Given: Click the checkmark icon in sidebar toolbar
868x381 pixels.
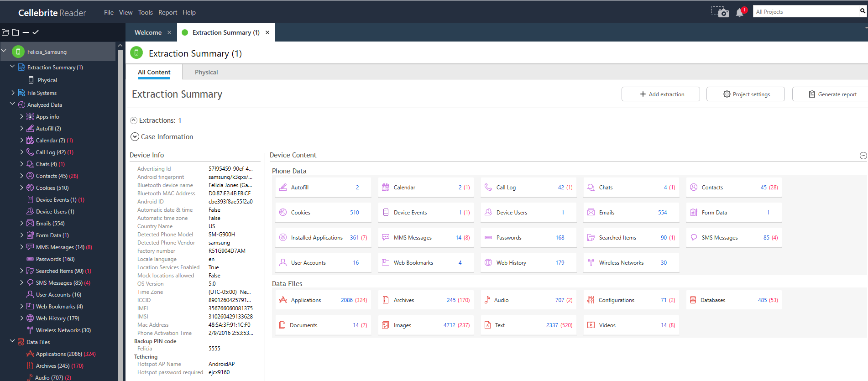Looking at the screenshot, I should tap(36, 32).
